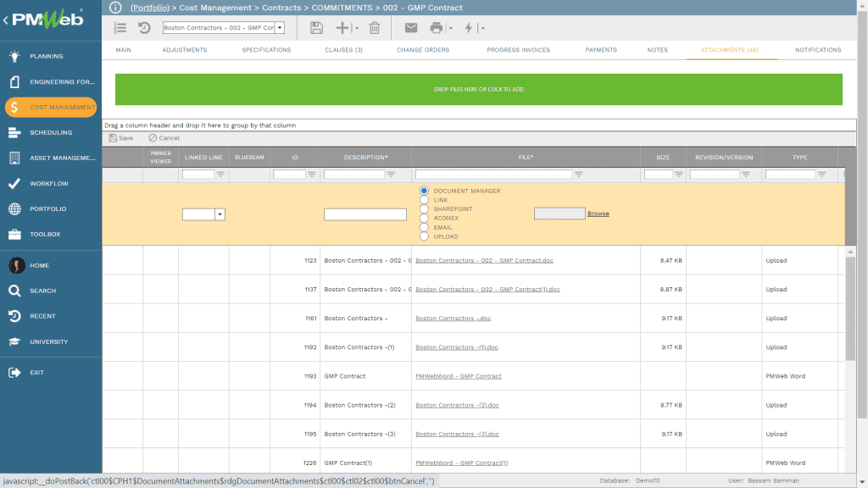Choose the SharePoint radio button
This screenshot has width=868, height=488.
tap(424, 208)
